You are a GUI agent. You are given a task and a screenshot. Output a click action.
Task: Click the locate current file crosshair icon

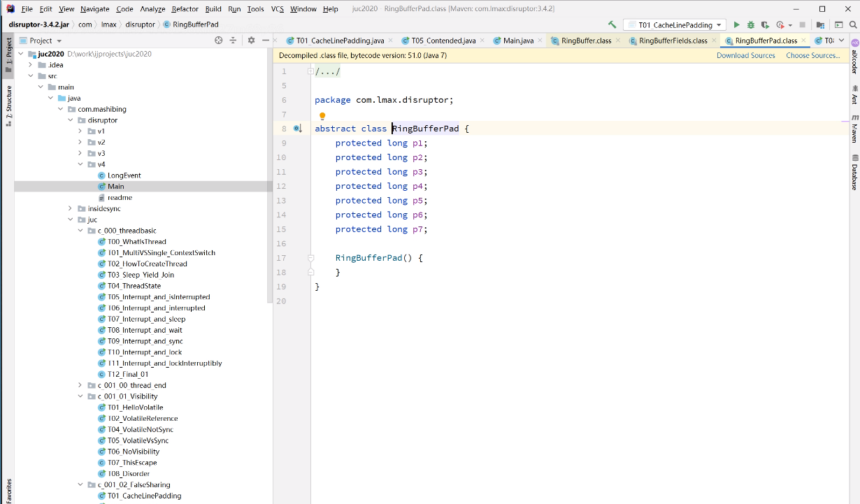pyautogui.click(x=219, y=41)
